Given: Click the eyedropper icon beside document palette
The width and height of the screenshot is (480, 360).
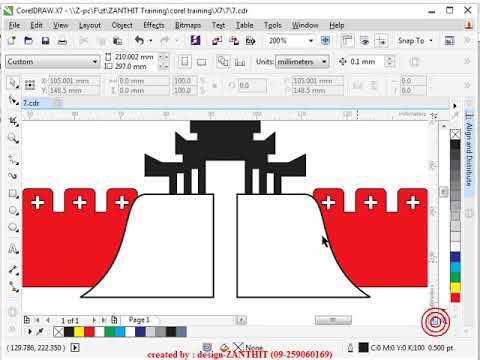Looking at the screenshot, I should tap(40, 331).
